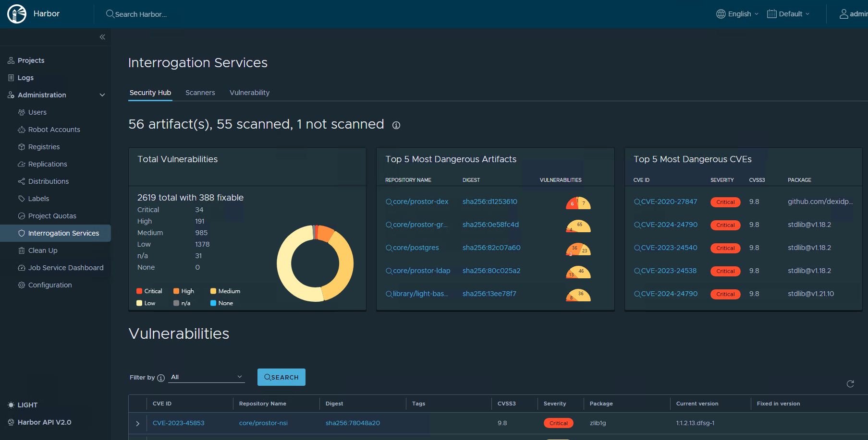Open the Filter by All dropdown

coord(207,377)
